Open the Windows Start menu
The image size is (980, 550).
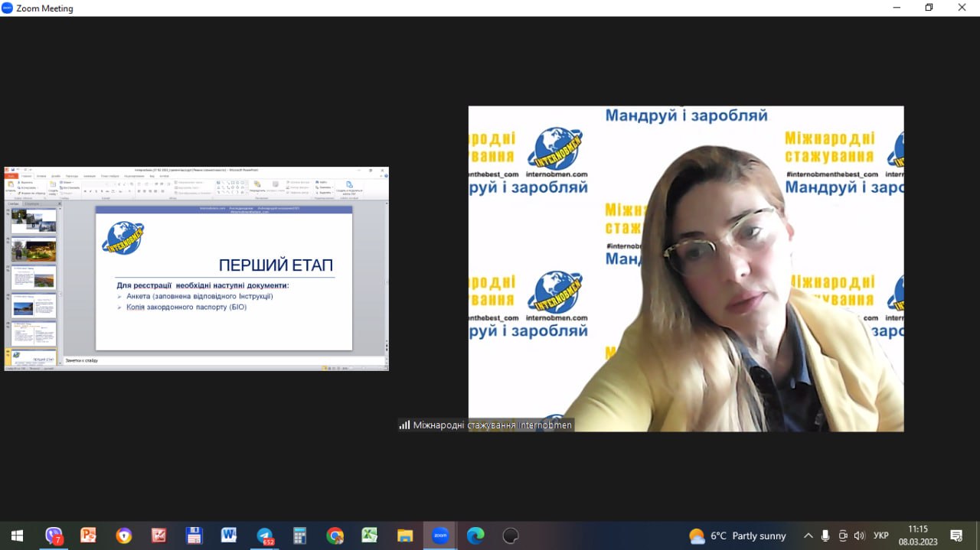click(x=17, y=535)
